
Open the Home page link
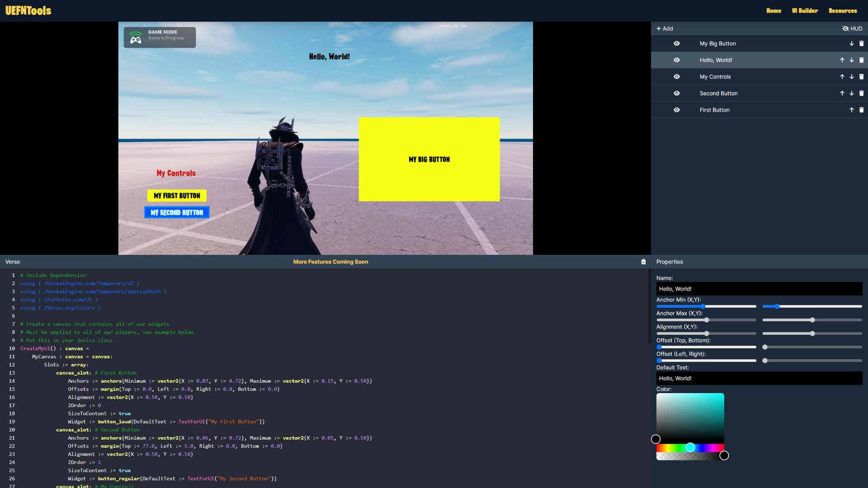[x=774, y=10]
